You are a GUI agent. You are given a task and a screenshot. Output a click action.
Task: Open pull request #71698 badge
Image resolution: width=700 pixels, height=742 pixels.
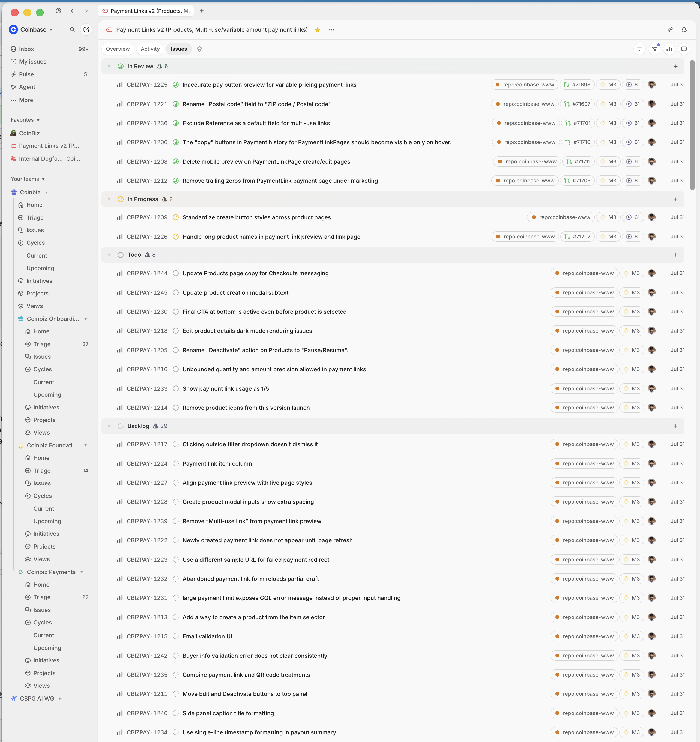pyautogui.click(x=577, y=85)
